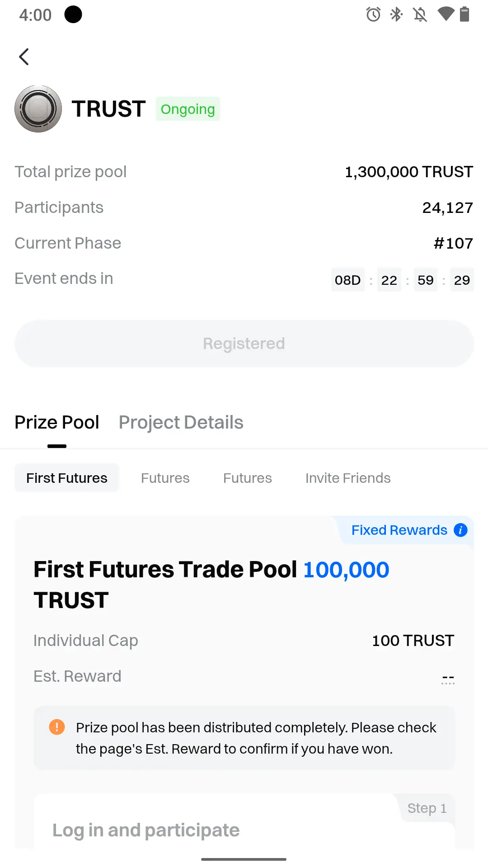Tap the muted notifications bell icon
The width and height of the screenshot is (488, 868).
(420, 14)
